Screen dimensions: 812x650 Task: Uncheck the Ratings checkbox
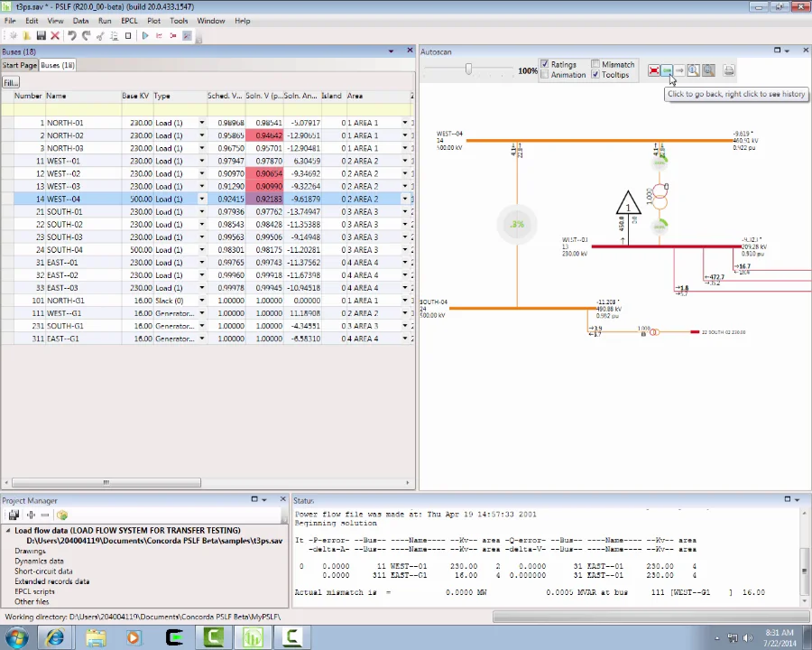click(x=544, y=65)
